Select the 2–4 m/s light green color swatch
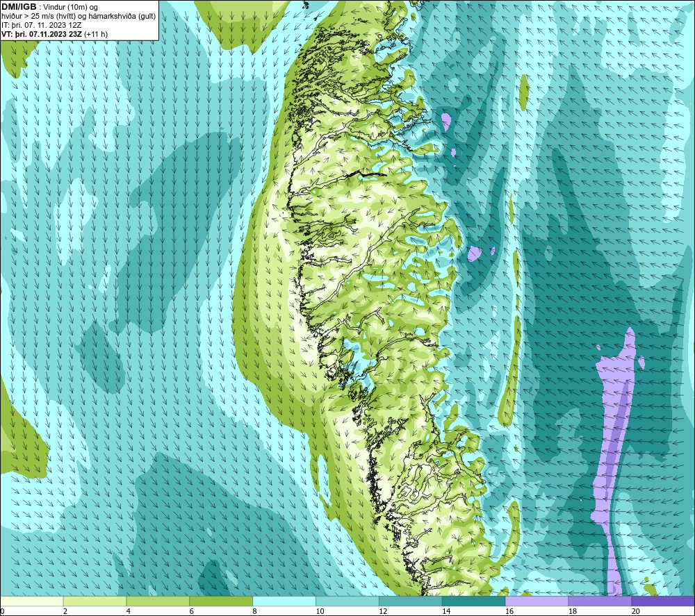This screenshot has height=616, width=695. point(95,601)
